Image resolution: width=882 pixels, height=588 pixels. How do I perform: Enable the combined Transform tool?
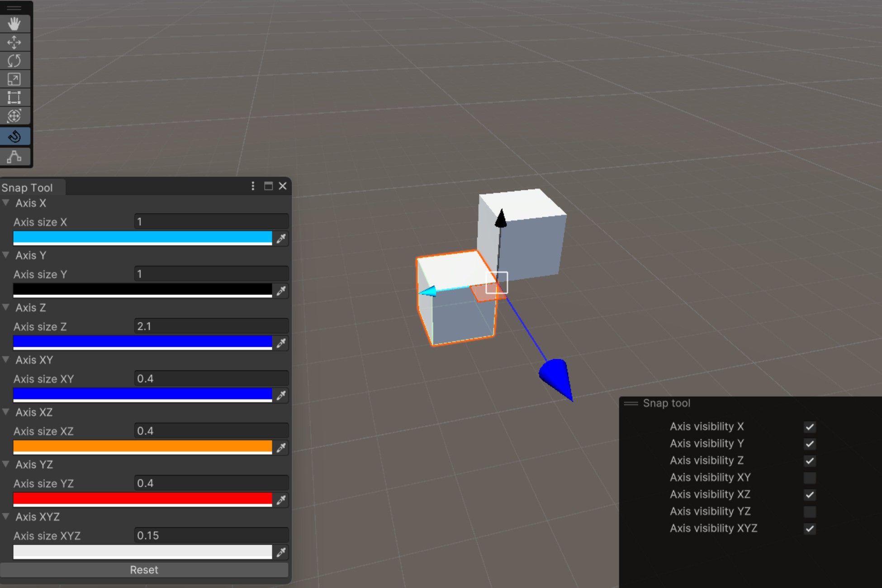[x=14, y=116]
